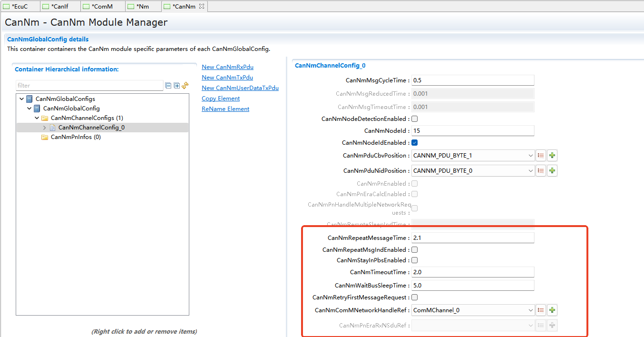Viewport: 644px width, 337px height.
Task: Click the New CanNmRxPdu link
Action: click(227, 67)
